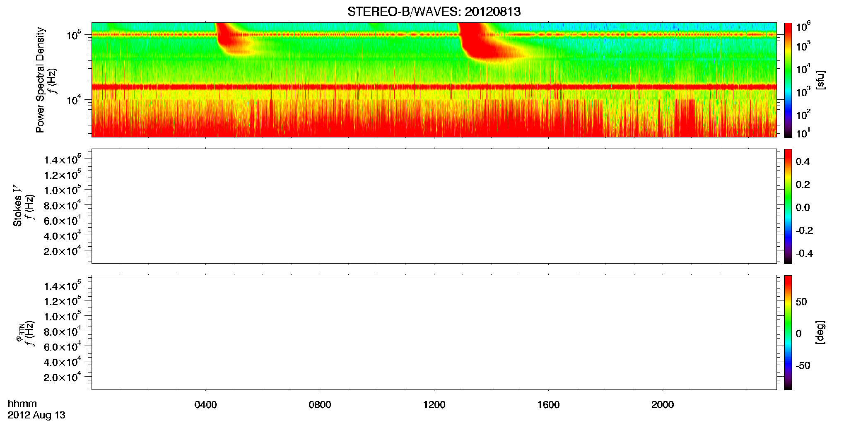Click the hhmm time format label
868x447 pixels.
click(22, 404)
